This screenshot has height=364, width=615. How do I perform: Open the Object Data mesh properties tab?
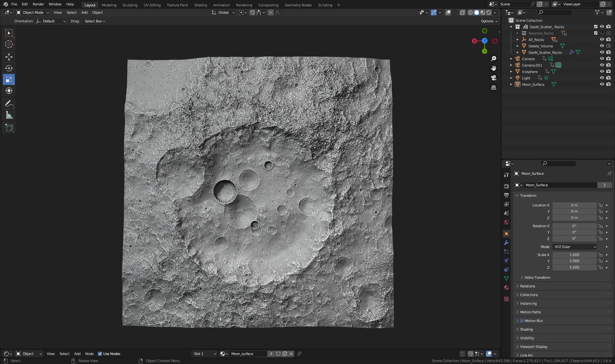(x=506, y=279)
